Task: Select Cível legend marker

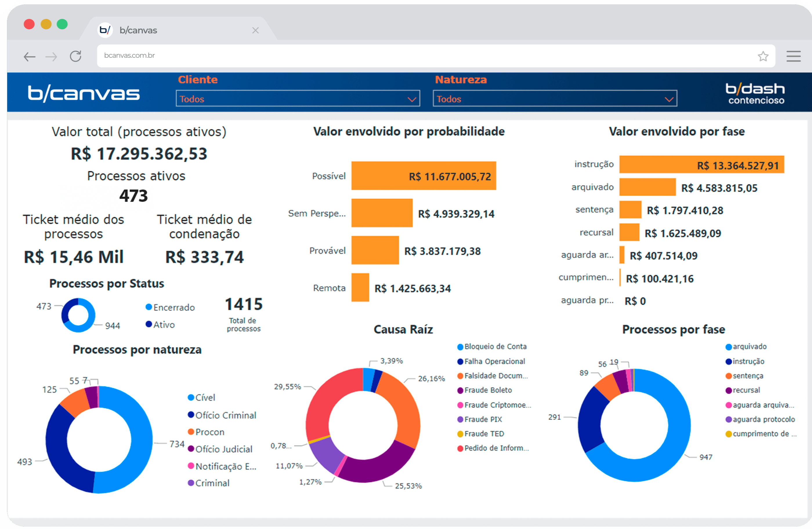Action: coord(191,397)
